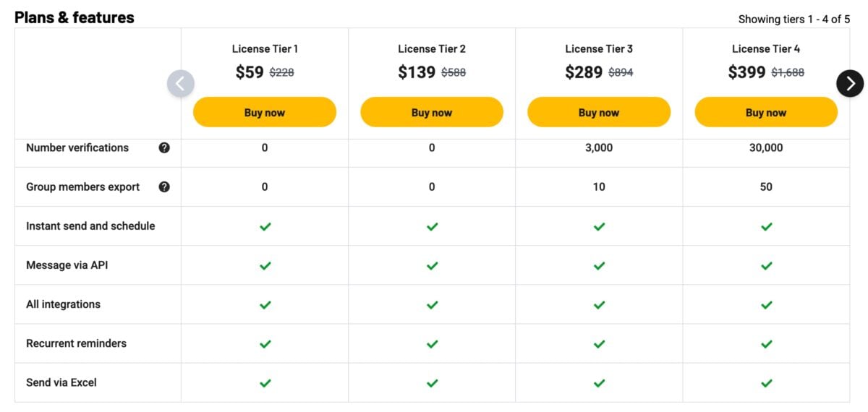Click the Number verifications row label

(x=77, y=147)
